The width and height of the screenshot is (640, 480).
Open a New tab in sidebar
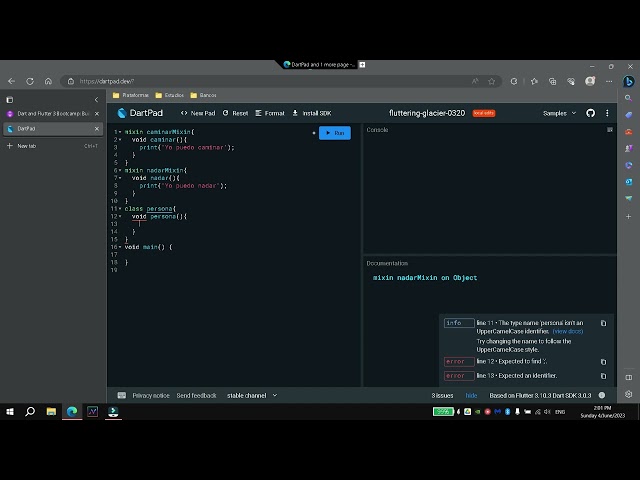[26, 146]
